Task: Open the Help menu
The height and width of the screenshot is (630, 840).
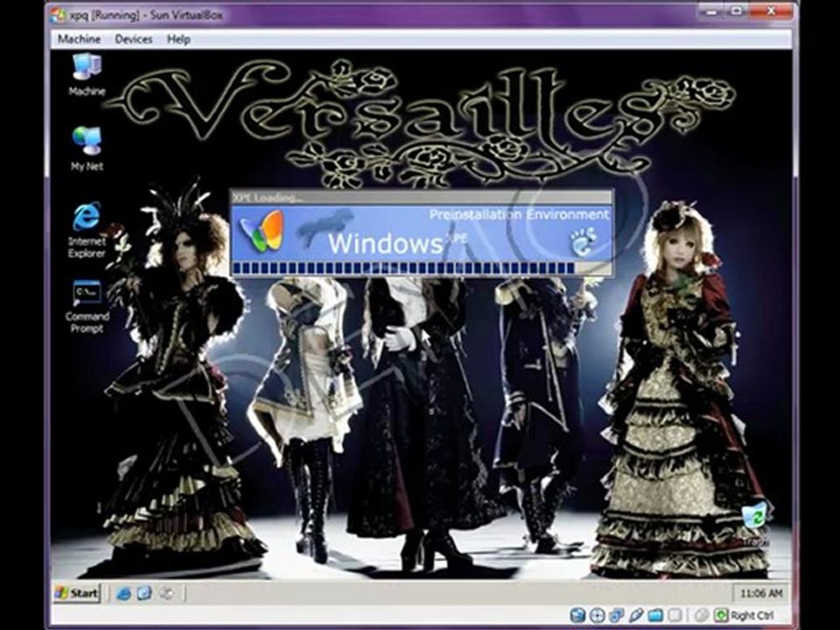Action: 178,39
